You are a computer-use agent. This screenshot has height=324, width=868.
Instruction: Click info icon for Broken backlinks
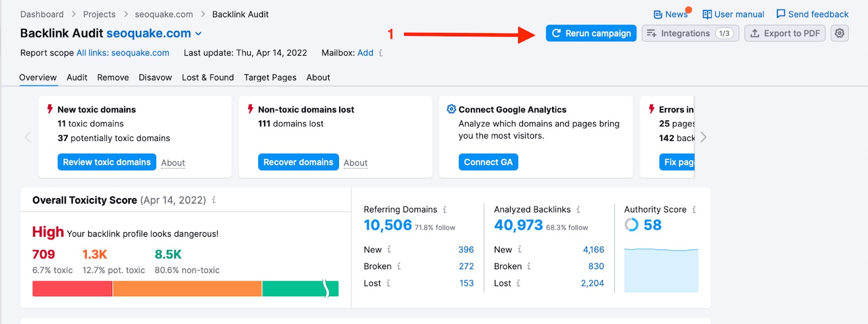(x=529, y=267)
